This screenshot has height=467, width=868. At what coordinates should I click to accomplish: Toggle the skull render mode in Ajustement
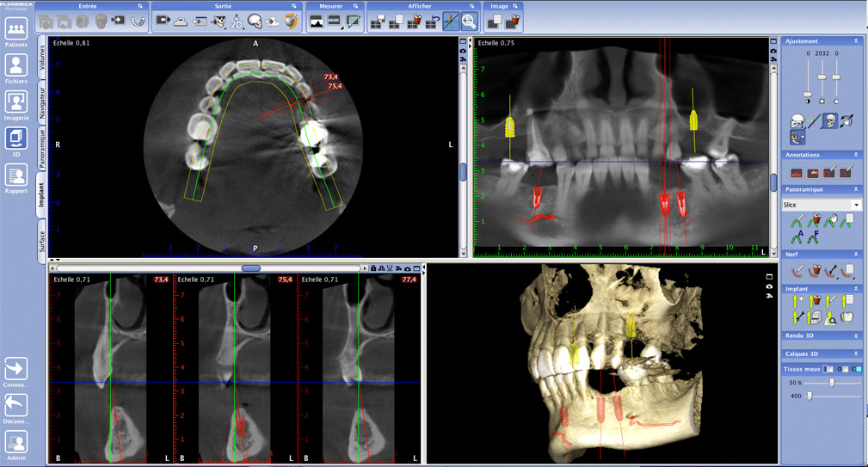pyautogui.click(x=829, y=120)
